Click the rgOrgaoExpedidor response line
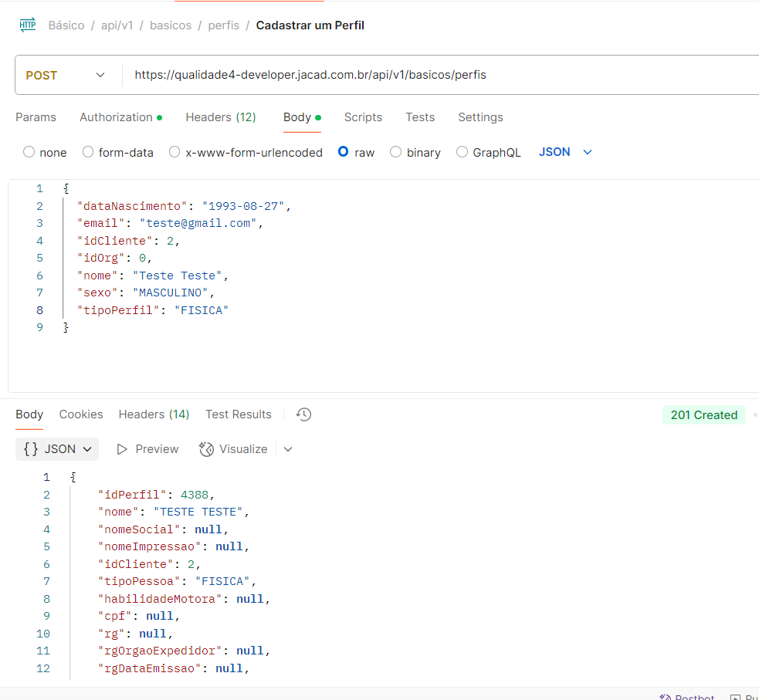Screen dimensions: 759x700 [x=184, y=651]
